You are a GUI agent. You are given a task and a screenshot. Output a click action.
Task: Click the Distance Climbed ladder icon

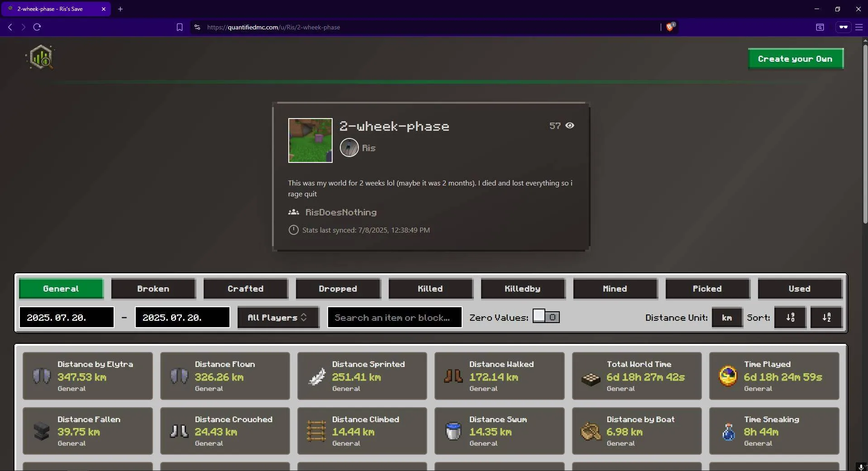click(316, 431)
